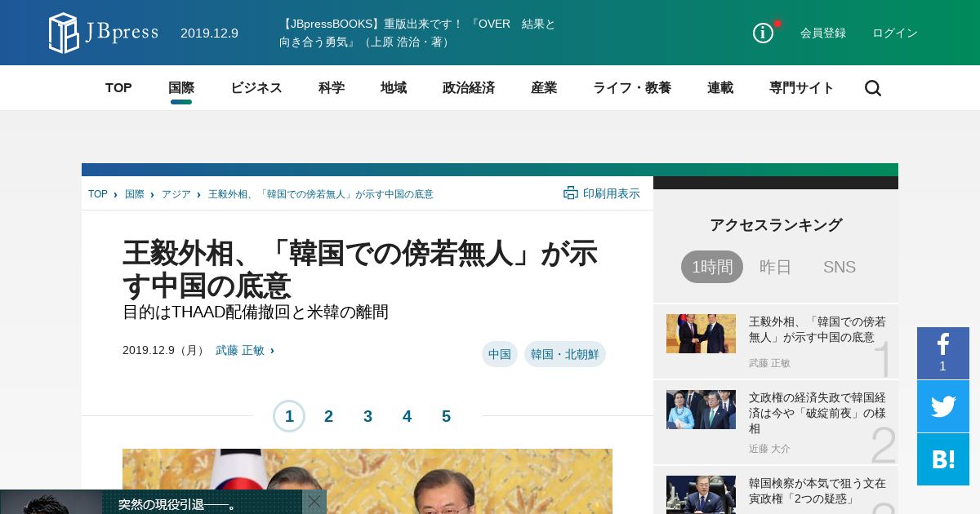Screen dimensions: 980x514
Task: Open author 武藤 正敏 link under the headline
Action: tap(240, 350)
